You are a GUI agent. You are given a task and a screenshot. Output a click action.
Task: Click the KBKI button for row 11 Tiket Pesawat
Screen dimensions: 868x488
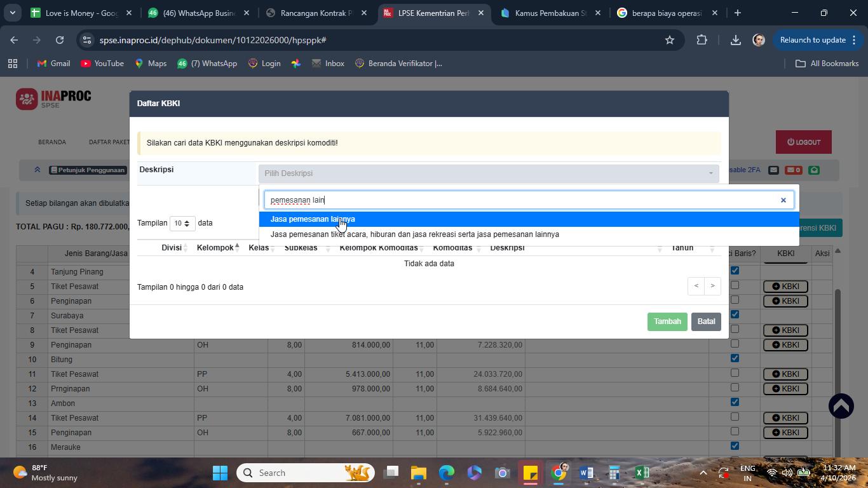click(x=785, y=374)
